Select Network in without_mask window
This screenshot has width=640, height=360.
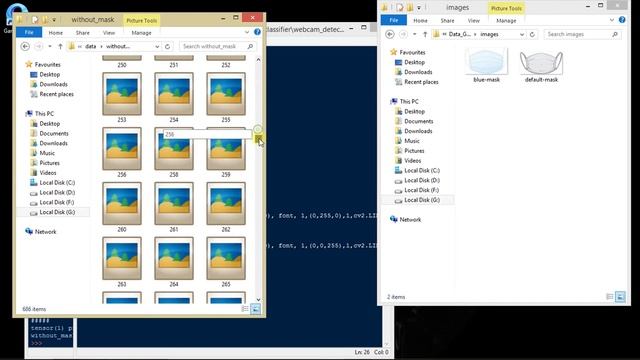(x=45, y=231)
